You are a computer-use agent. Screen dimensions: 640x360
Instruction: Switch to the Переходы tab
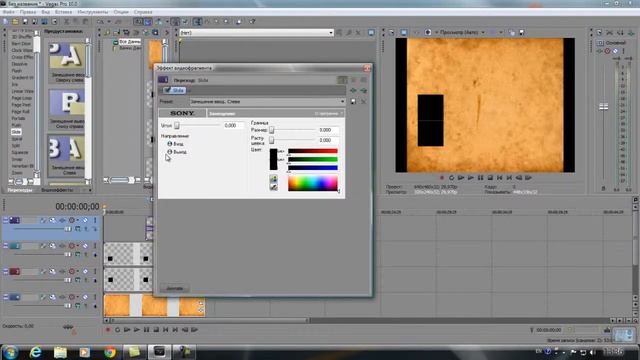20,190
